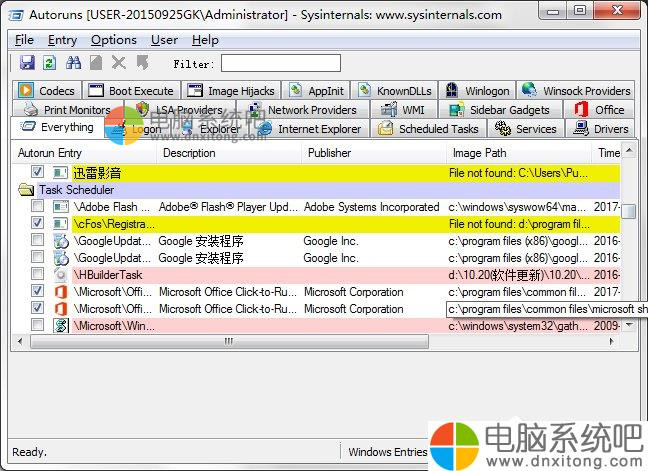Image resolution: width=648 pixels, height=471 pixels.
Task: Enable the Microsoft\Win entry checkbox
Action: click(x=37, y=325)
